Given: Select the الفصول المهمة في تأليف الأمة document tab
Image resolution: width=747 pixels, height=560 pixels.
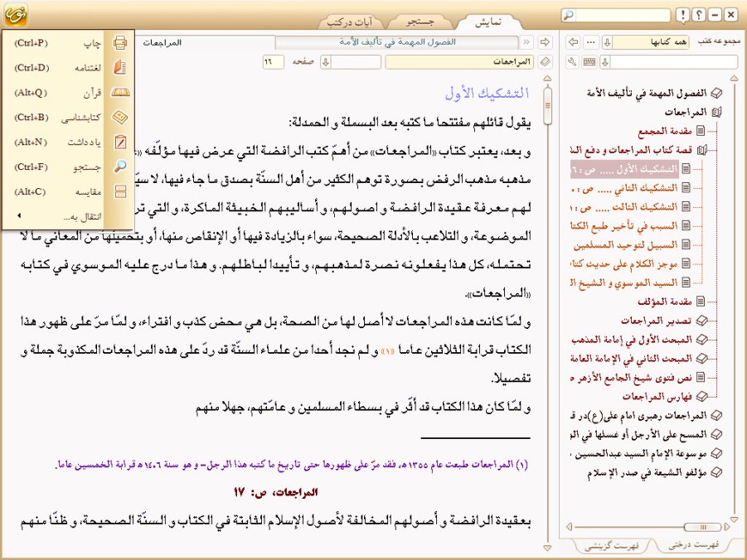Looking at the screenshot, I should (x=397, y=42).
